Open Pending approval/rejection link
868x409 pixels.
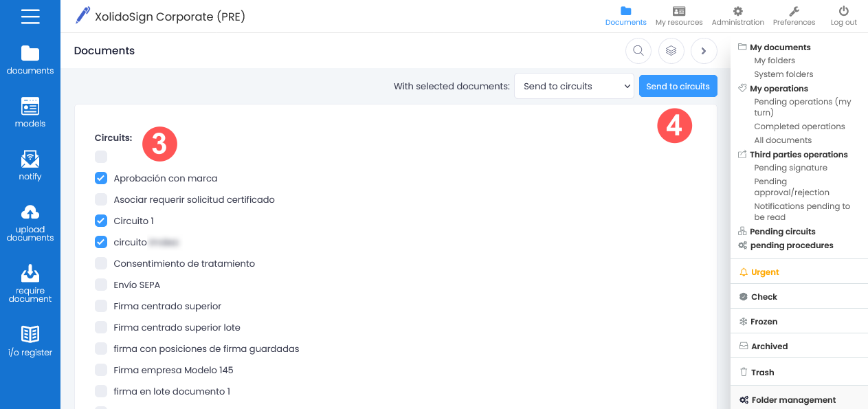coord(792,187)
